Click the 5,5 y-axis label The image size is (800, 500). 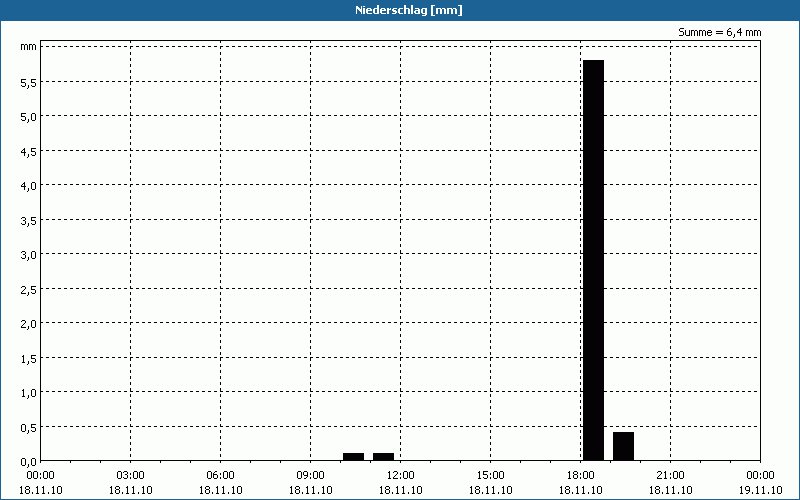[x=28, y=83]
